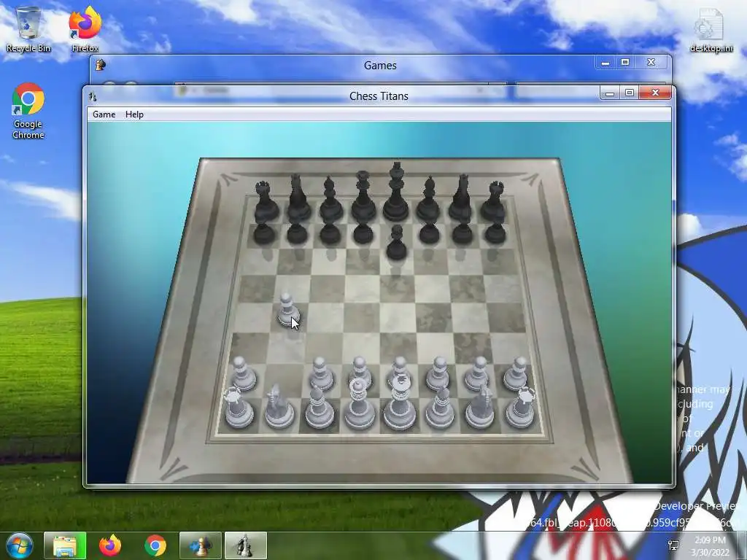The height and width of the screenshot is (560, 747).
Task: Click the Firefox desktop shortcut
Action: (x=85, y=28)
